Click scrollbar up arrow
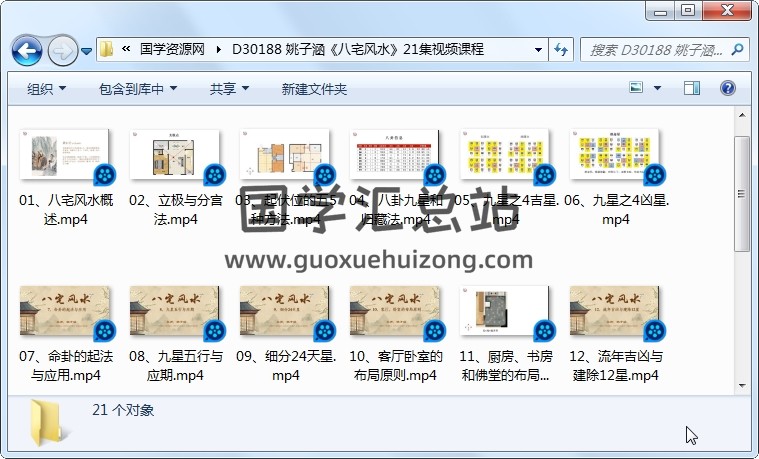The width and height of the screenshot is (759, 459). [742, 115]
